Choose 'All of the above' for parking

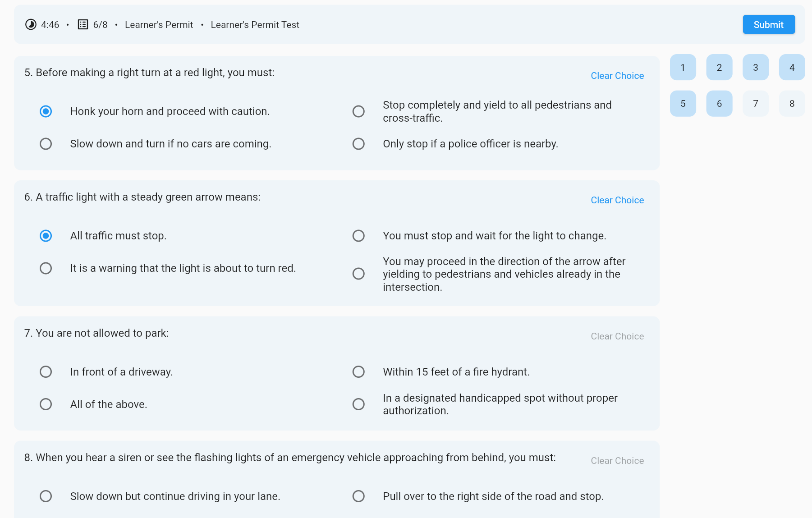[46, 404]
